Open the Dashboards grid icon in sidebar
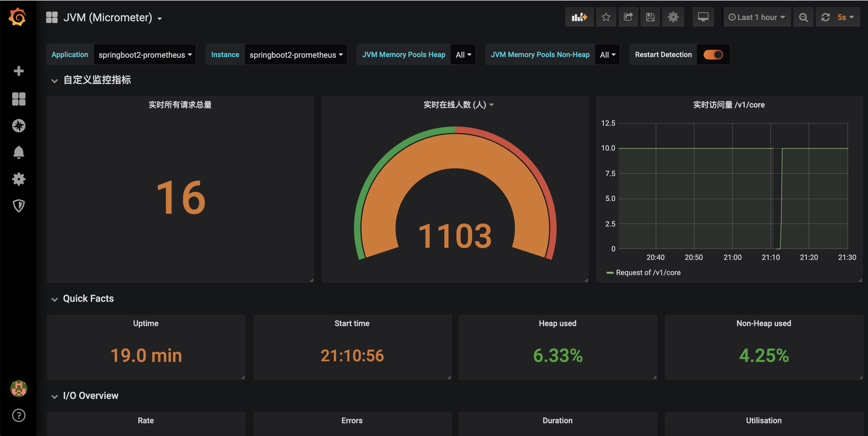The image size is (868, 436). (x=19, y=99)
